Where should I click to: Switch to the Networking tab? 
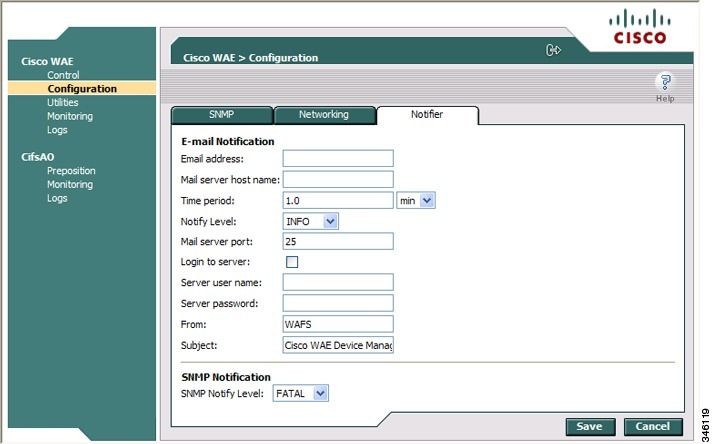pyautogui.click(x=324, y=114)
